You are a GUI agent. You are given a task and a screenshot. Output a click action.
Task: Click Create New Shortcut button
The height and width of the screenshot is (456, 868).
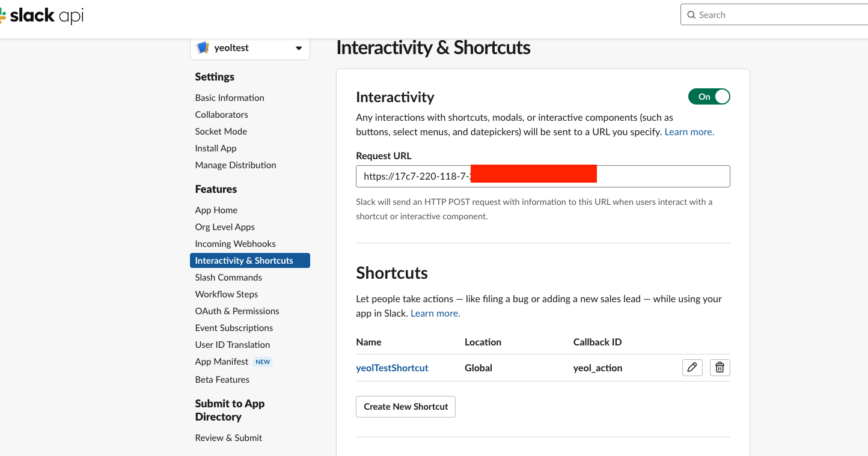[406, 407]
